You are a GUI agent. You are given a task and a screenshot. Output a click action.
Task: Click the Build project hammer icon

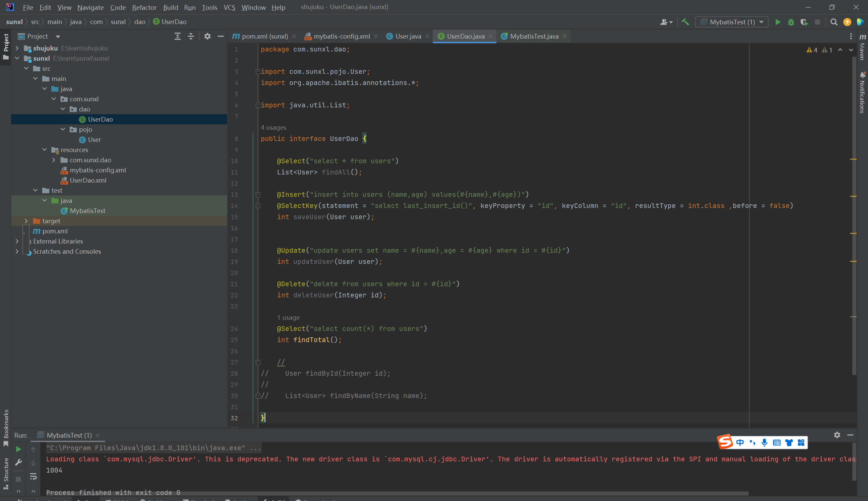point(685,22)
